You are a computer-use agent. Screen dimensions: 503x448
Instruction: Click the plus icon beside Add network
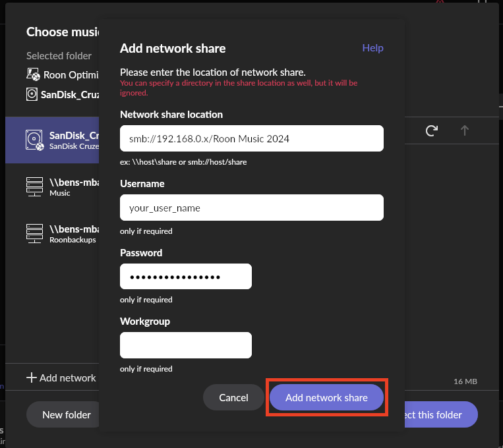click(32, 378)
